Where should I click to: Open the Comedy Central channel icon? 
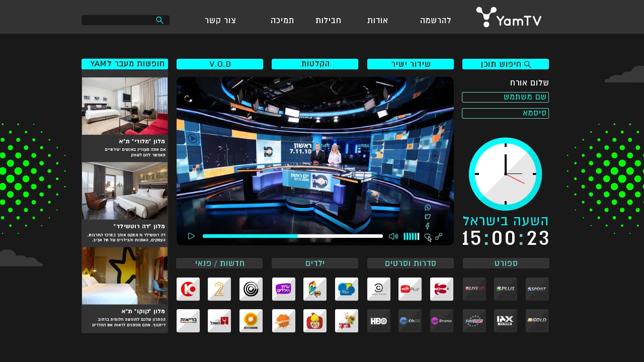coord(379,289)
